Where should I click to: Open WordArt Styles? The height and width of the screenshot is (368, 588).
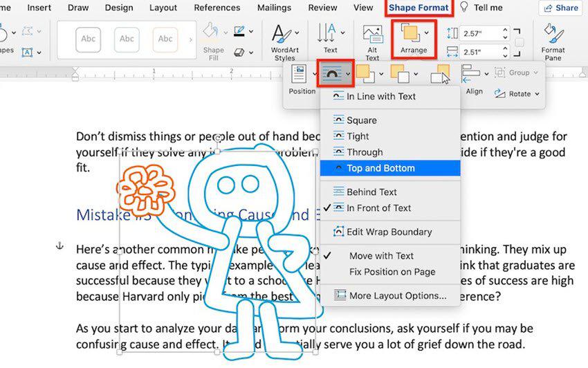coord(281,34)
